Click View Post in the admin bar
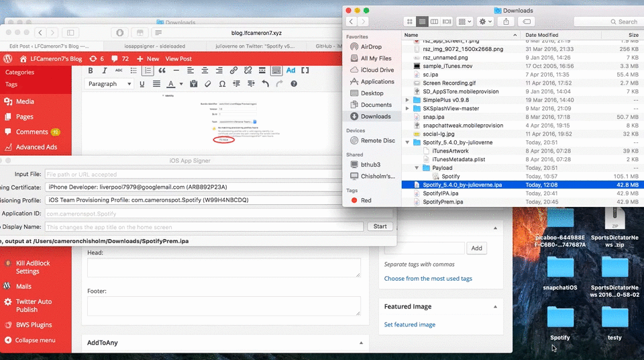This screenshot has width=644, height=360. point(178,59)
